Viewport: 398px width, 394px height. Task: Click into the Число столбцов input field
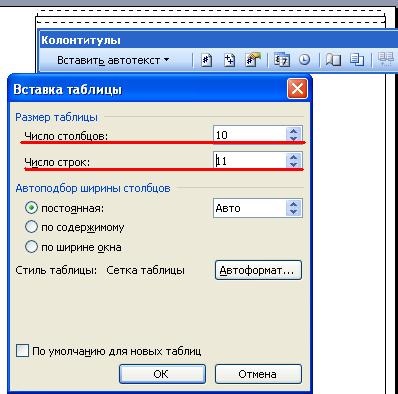[x=250, y=135]
